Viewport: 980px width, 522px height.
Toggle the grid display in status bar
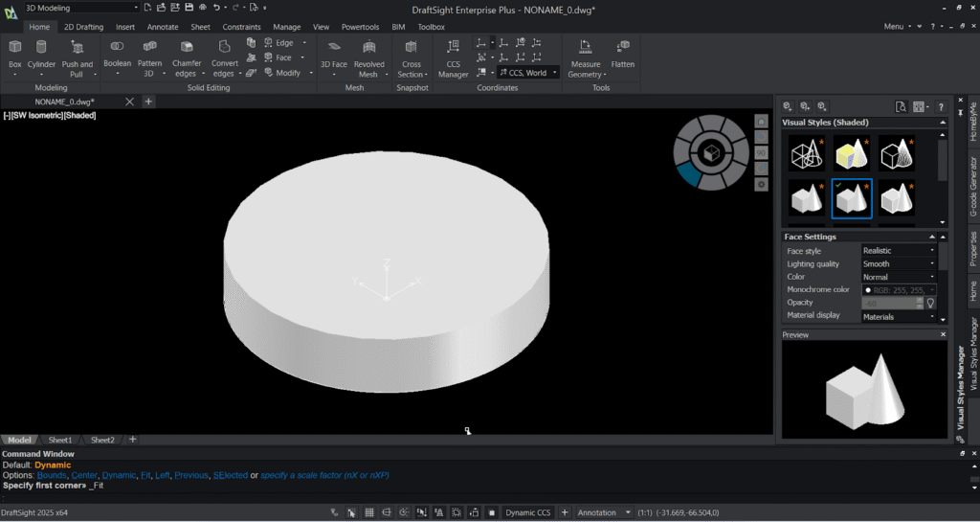tap(369, 512)
